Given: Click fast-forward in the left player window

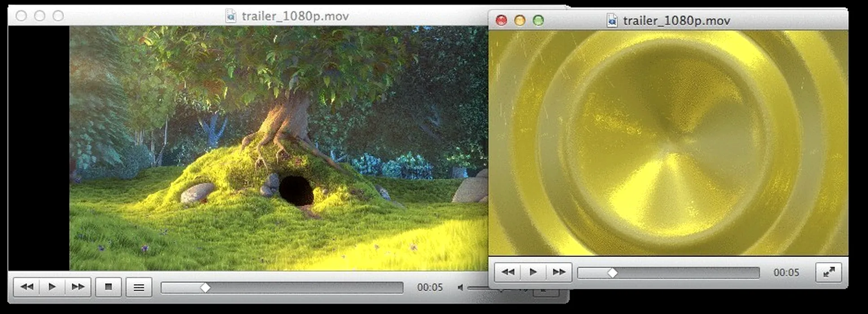Looking at the screenshot, I should coord(78,287).
